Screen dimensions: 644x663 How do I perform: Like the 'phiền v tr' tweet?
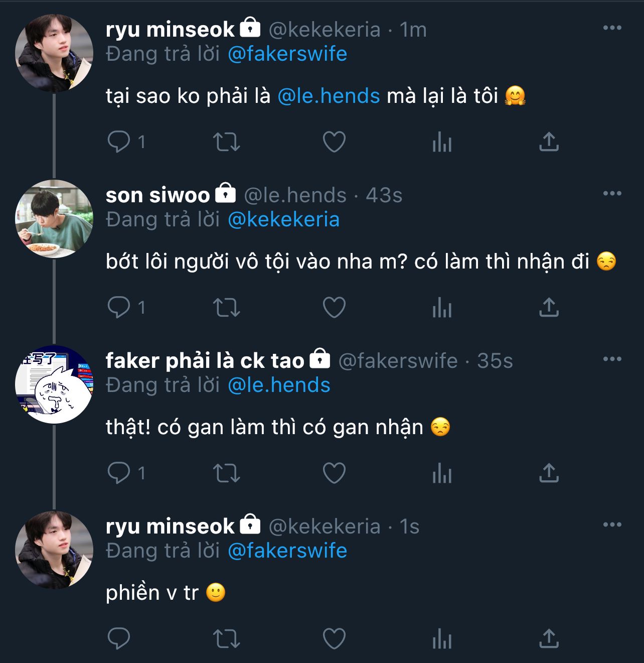tap(334, 638)
